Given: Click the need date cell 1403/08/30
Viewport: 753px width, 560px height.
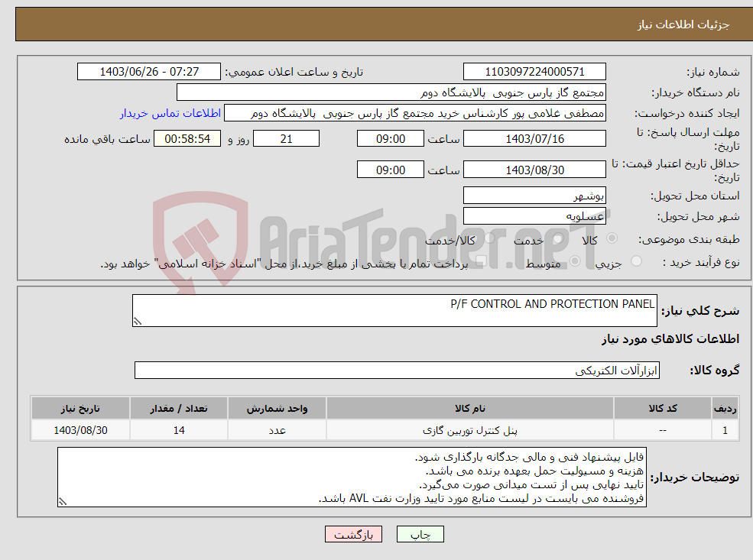Looking at the screenshot, I should click(x=81, y=430).
